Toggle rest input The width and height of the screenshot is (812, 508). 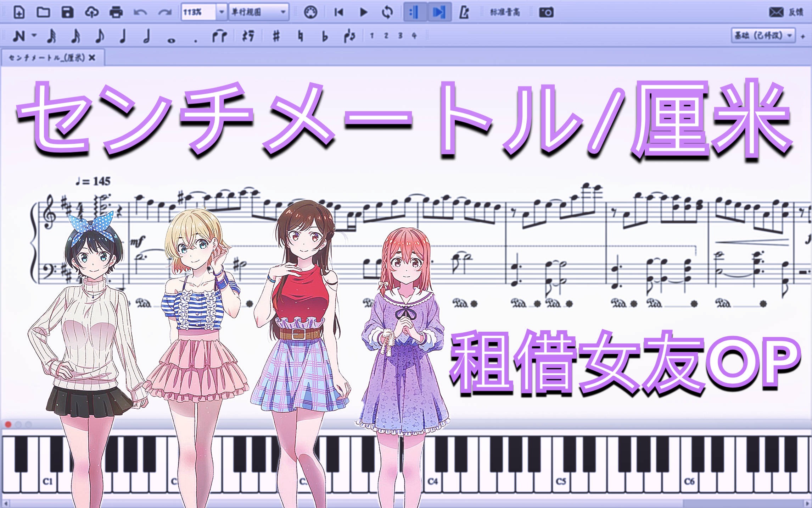(248, 36)
